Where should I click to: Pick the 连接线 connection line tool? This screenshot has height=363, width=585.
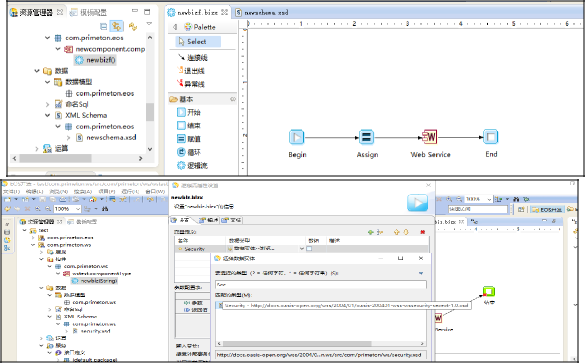(x=193, y=57)
